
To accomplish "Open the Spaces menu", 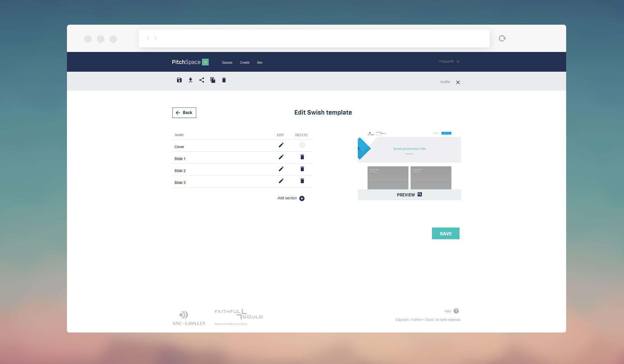I will tap(227, 62).
